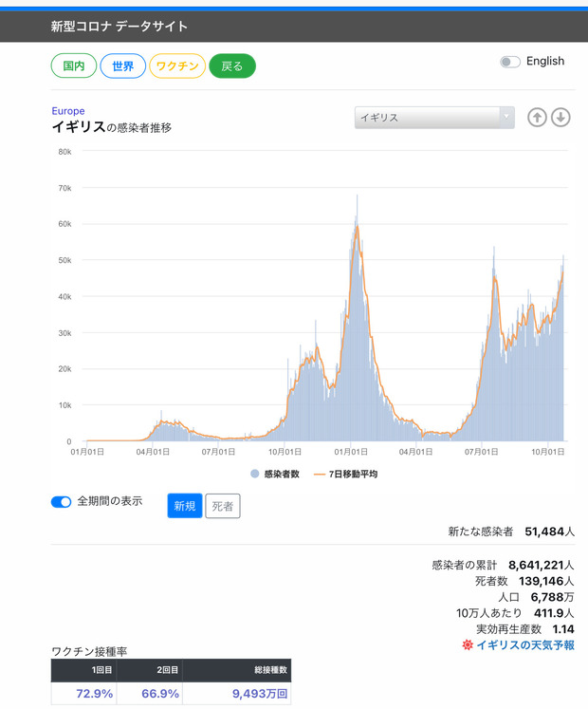Click the 10月01日 rightmost axis label
Viewport: 588px width, 709px height.
pyautogui.click(x=547, y=452)
